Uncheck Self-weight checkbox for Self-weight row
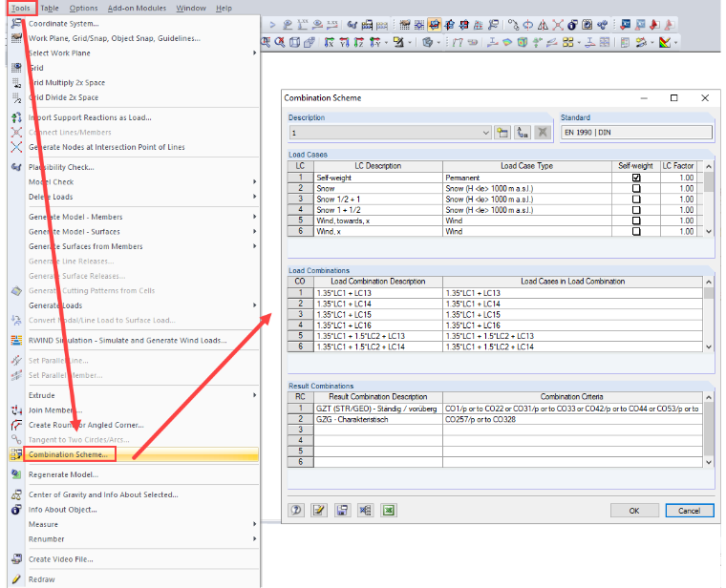Image resolution: width=726 pixels, height=588 pixels. click(x=636, y=178)
